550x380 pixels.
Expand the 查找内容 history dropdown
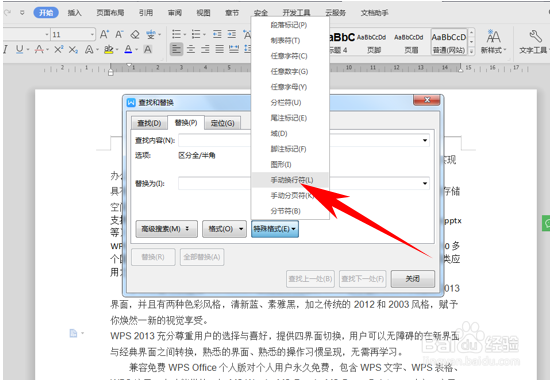(425, 140)
